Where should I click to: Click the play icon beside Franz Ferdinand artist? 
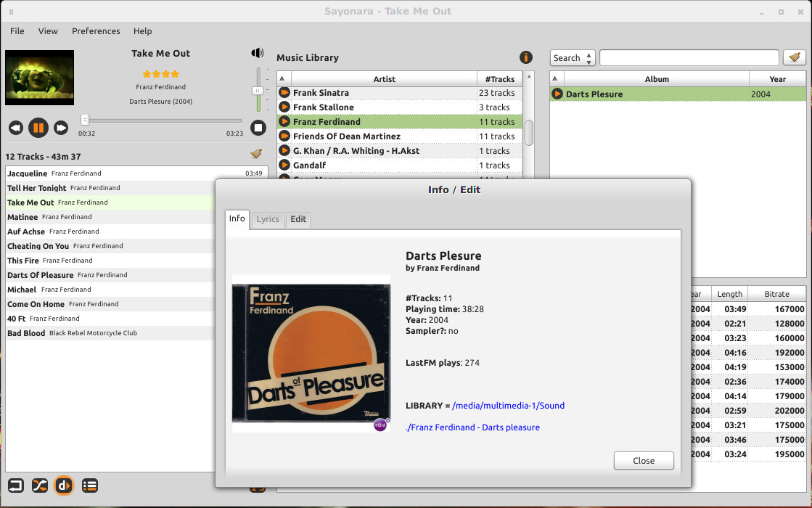(x=284, y=122)
